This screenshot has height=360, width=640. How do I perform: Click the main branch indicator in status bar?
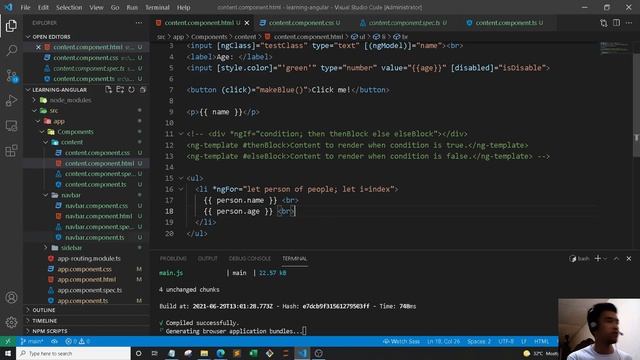(x=32, y=341)
